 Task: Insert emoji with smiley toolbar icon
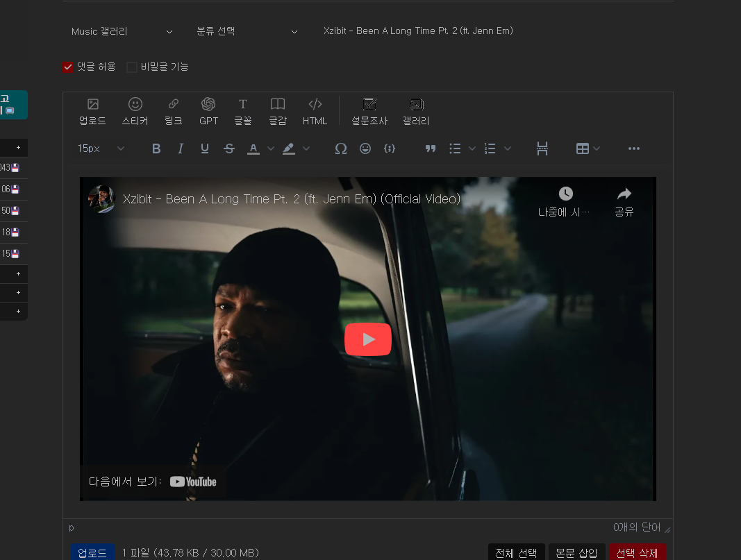(x=365, y=149)
